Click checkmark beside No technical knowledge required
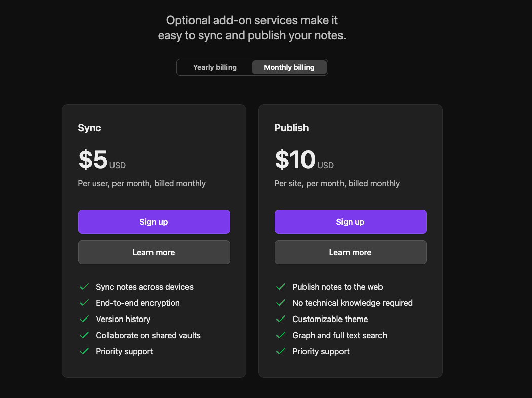Screen dimensions: 532x398 281,303
